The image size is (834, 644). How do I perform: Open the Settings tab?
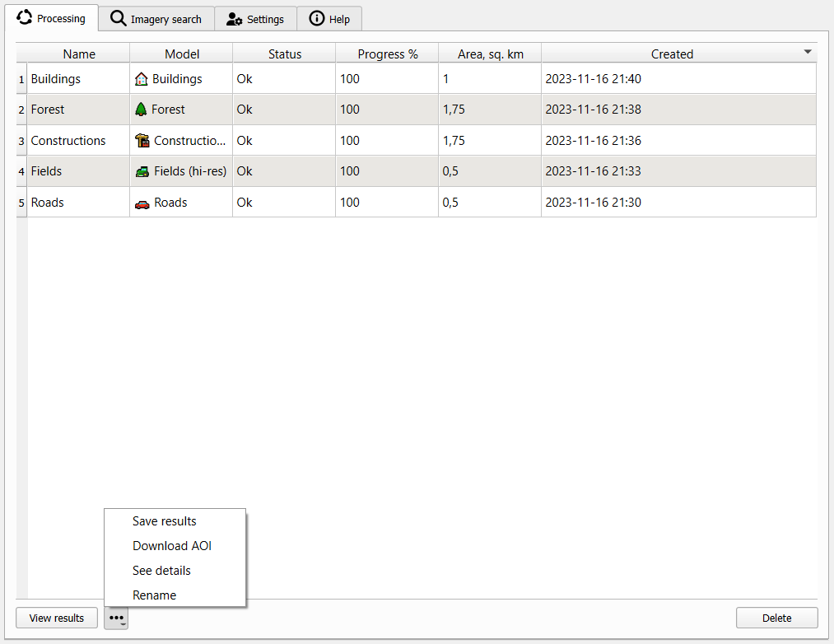pyautogui.click(x=255, y=19)
